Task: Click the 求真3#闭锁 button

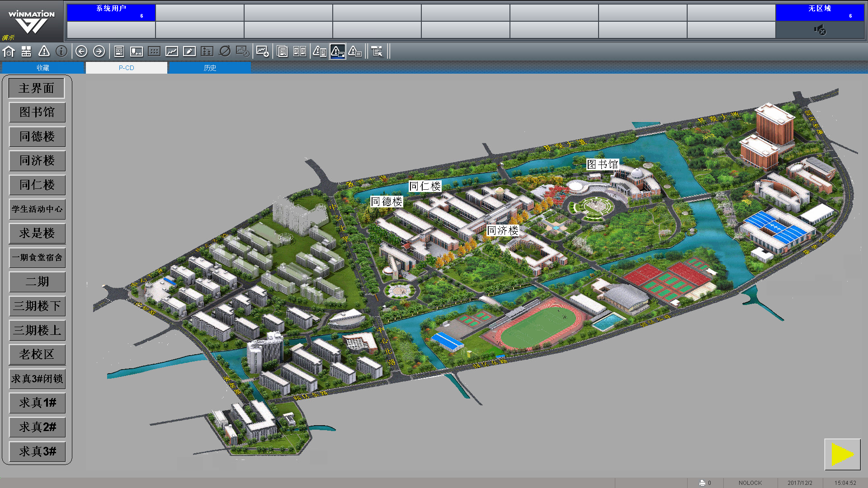Action: [x=37, y=379]
